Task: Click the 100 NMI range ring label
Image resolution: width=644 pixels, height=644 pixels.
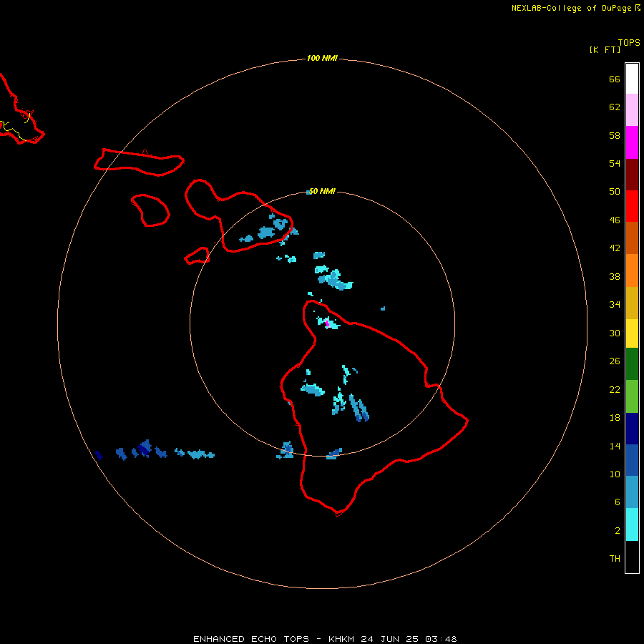Action: (322, 58)
